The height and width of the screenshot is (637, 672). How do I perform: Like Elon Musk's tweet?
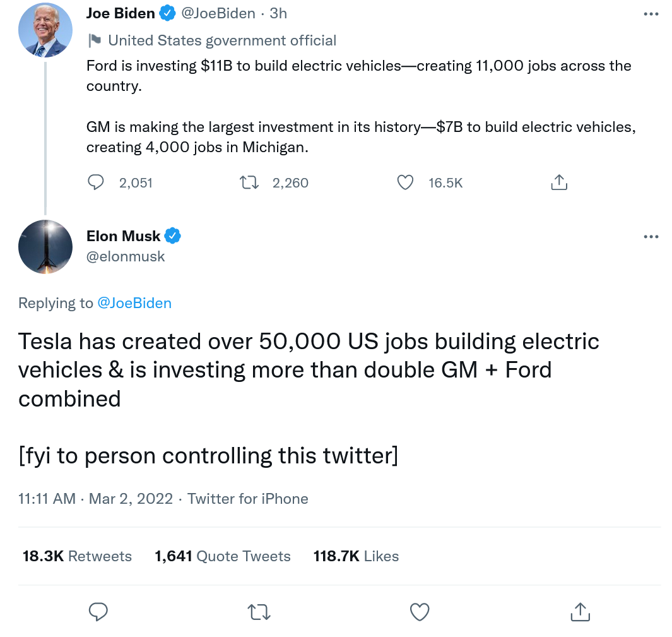pyautogui.click(x=420, y=612)
